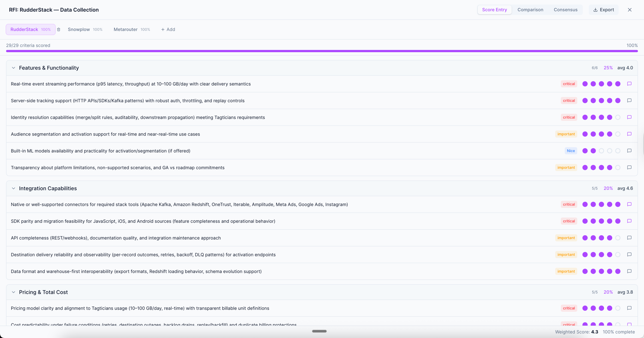The width and height of the screenshot is (644, 338).
Task: Collapse the Features & Functionality section
Action: [13, 68]
